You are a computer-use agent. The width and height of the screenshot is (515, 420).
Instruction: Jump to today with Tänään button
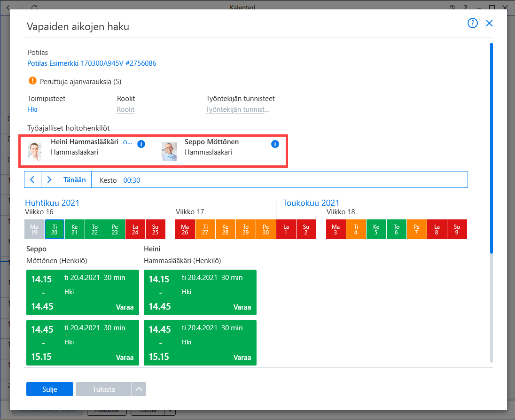(x=75, y=180)
